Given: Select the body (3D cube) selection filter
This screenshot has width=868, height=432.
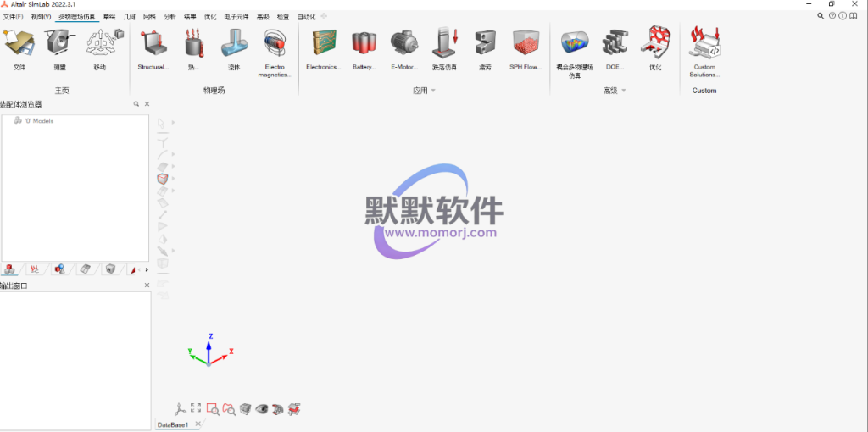Looking at the screenshot, I should tap(162, 179).
